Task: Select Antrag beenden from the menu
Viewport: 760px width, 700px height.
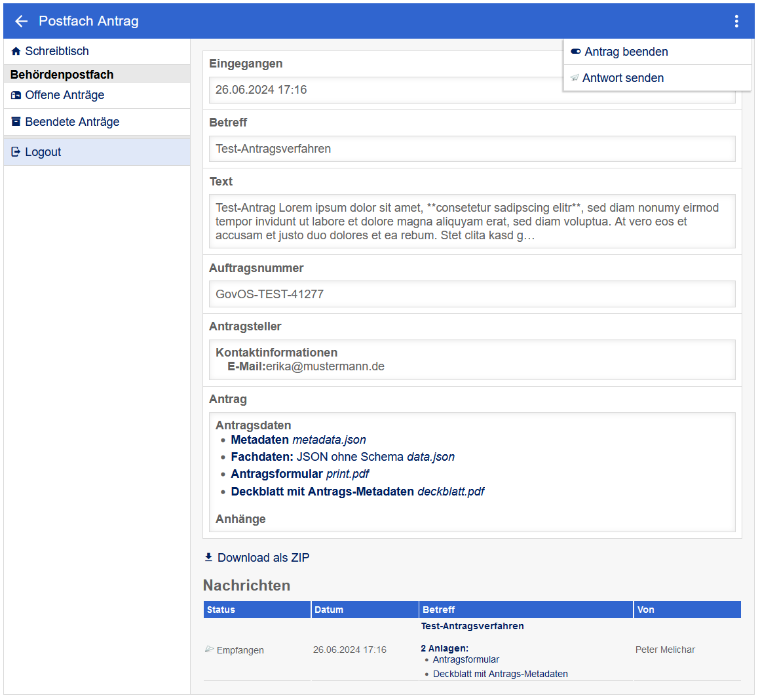Action: [626, 52]
